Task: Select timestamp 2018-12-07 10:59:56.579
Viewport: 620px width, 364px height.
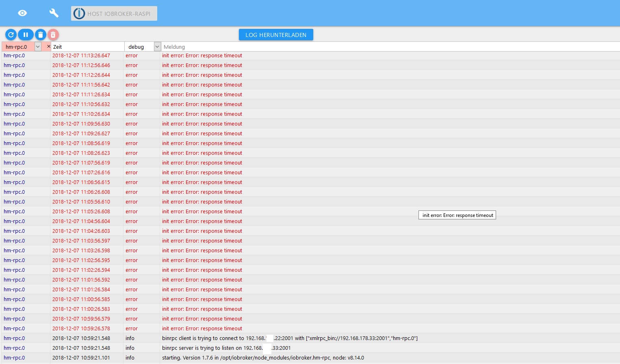Action: pyautogui.click(x=81, y=319)
